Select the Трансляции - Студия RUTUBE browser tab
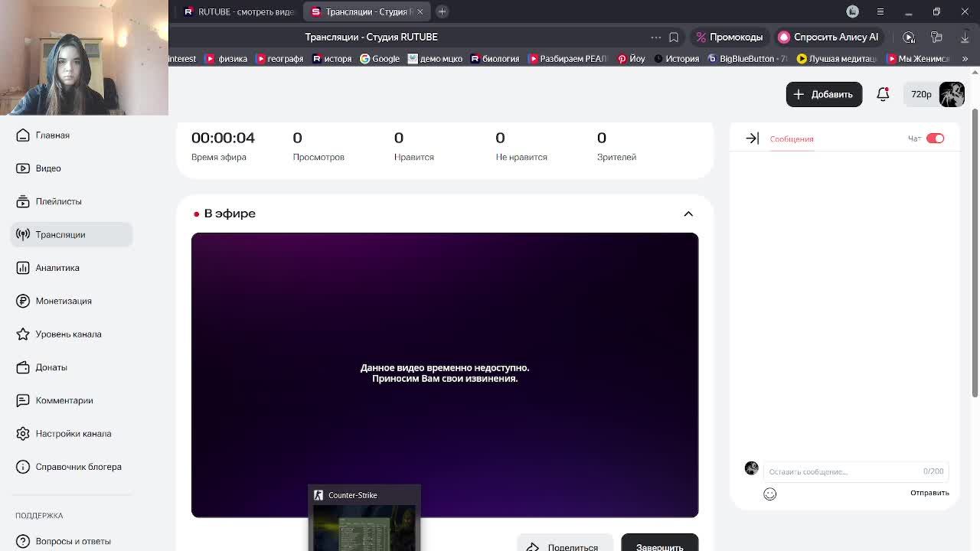The width and height of the screenshot is (980, 551). click(366, 11)
